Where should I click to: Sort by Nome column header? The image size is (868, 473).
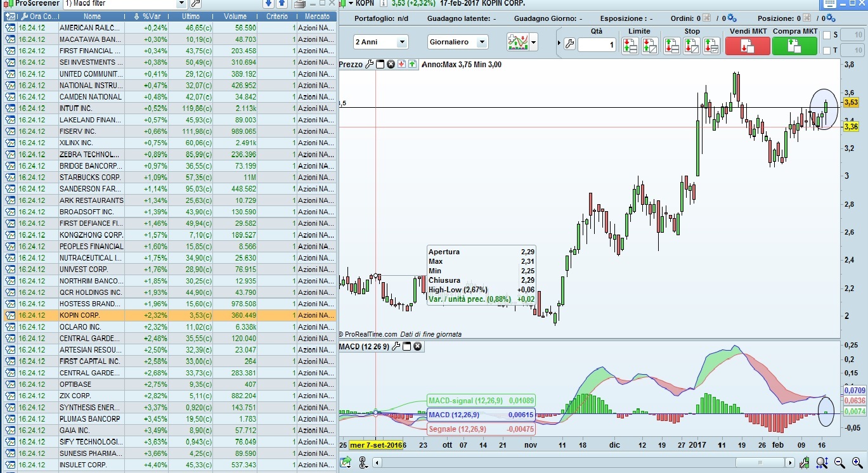click(92, 16)
